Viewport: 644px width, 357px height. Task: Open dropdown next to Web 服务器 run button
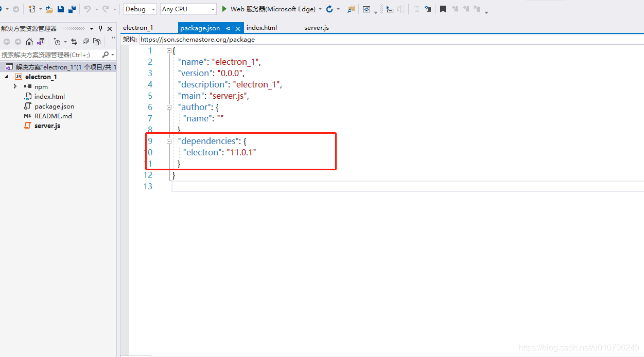(x=320, y=9)
